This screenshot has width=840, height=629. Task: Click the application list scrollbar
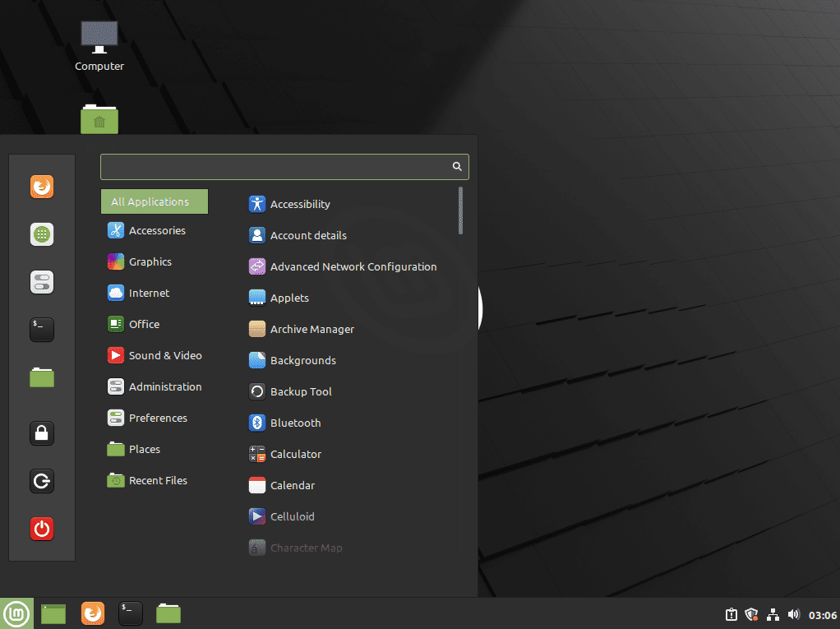(460, 210)
